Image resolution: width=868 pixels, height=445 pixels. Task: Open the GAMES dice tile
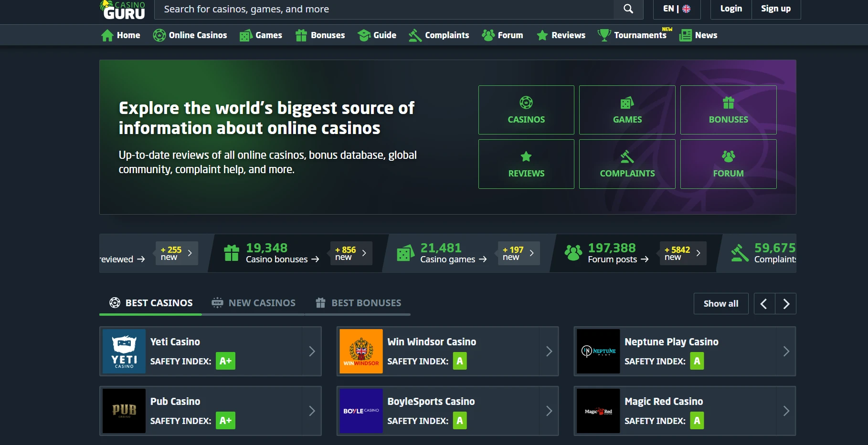pyautogui.click(x=627, y=110)
